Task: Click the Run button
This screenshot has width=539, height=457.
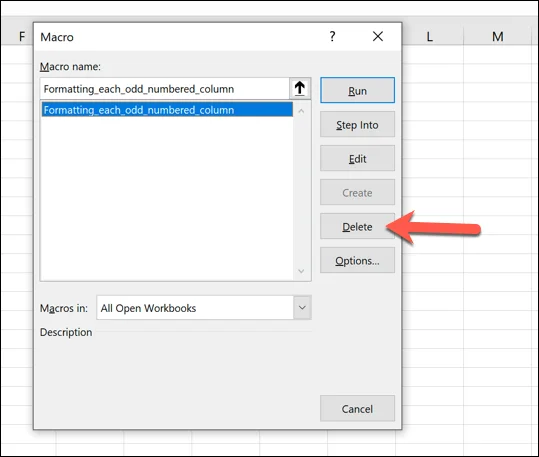Action: 357,90
